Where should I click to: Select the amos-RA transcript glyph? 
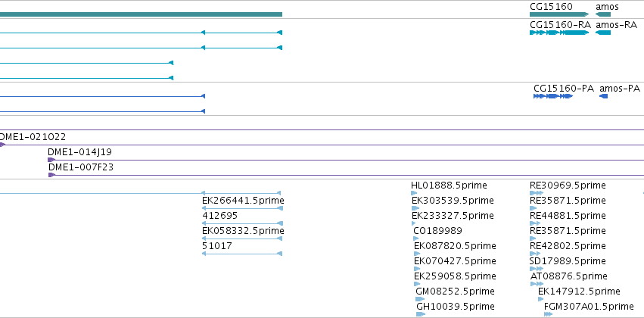point(603,33)
